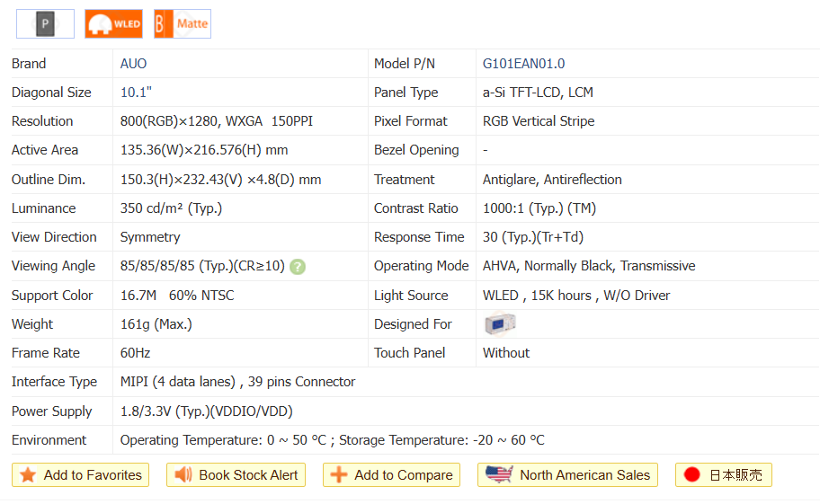Click the G101EAN01.0 model number
This screenshot has width=820, height=504.
523,64
